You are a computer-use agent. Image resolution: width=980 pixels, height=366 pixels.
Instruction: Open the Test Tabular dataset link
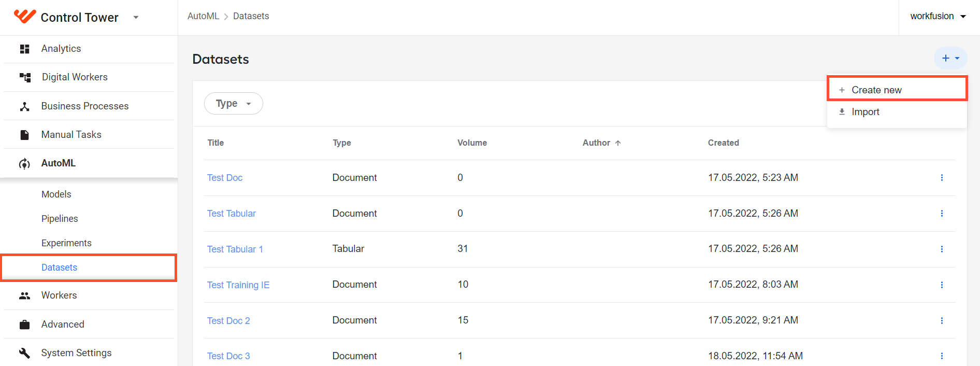tap(232, 214)
